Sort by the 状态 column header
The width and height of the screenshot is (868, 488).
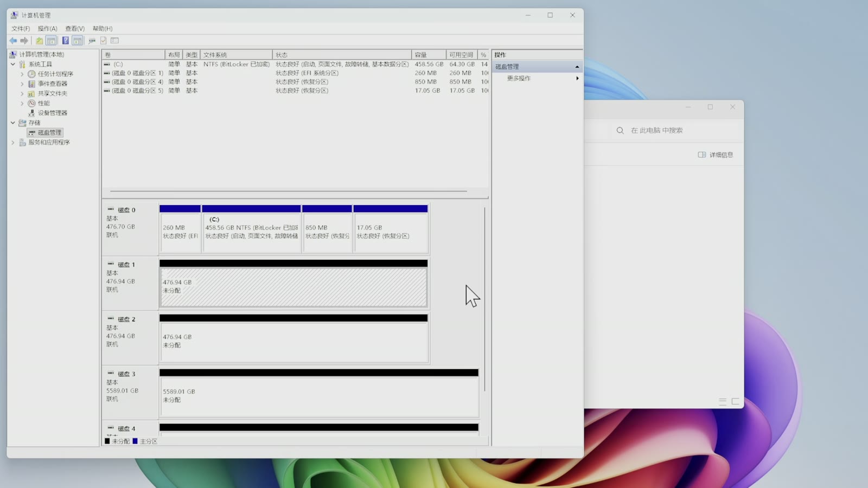[x=342, y=55]
